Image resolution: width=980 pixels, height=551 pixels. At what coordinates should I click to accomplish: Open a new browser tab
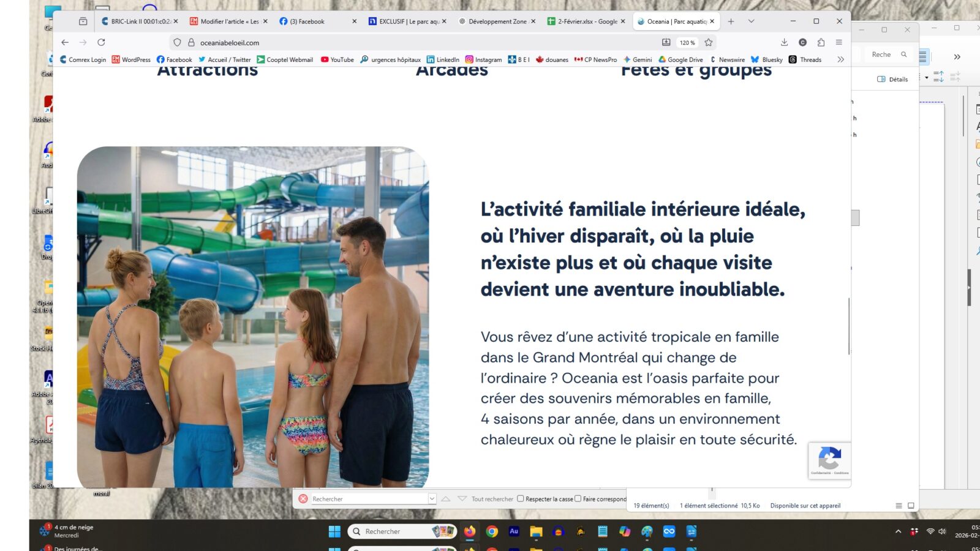(731, 21)
